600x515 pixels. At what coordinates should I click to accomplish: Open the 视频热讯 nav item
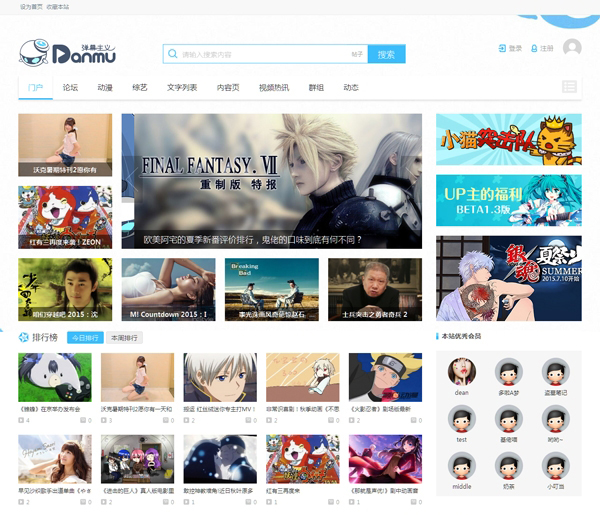click(x=274, y=88)
